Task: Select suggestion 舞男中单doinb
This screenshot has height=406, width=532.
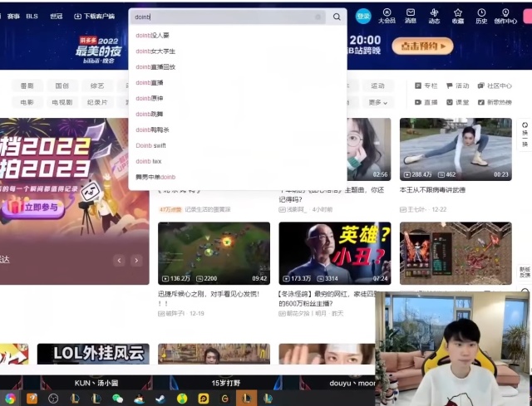Action: pyautogui.click(x=155, y=177)
